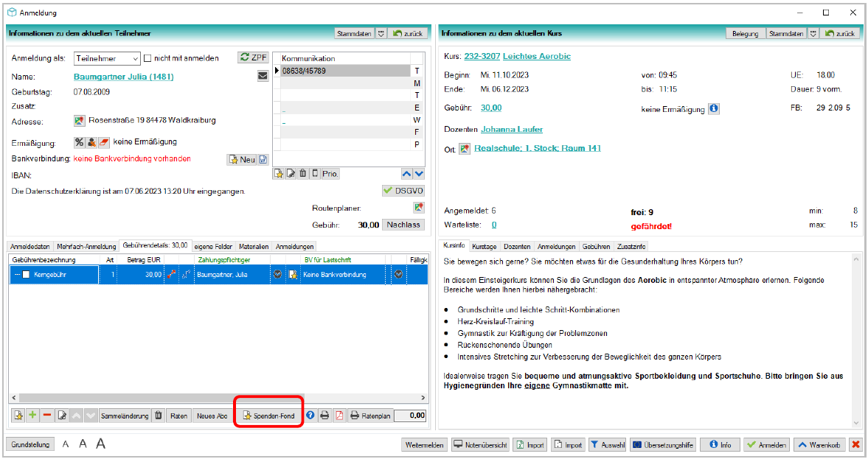Click the blue help question mark icon
The height and width of the screenshot is (459, 868).
[x=310, y=416]
